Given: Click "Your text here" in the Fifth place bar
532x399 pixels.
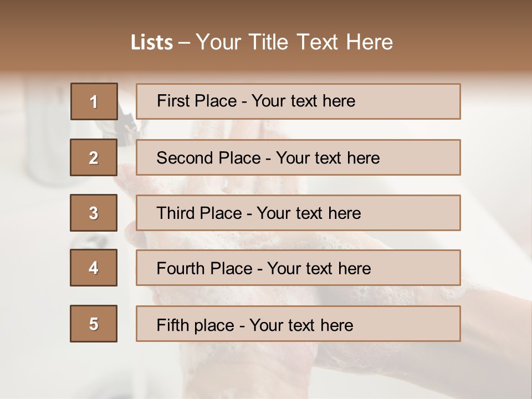Looking at the screenshot, I should tap(301, 325).
